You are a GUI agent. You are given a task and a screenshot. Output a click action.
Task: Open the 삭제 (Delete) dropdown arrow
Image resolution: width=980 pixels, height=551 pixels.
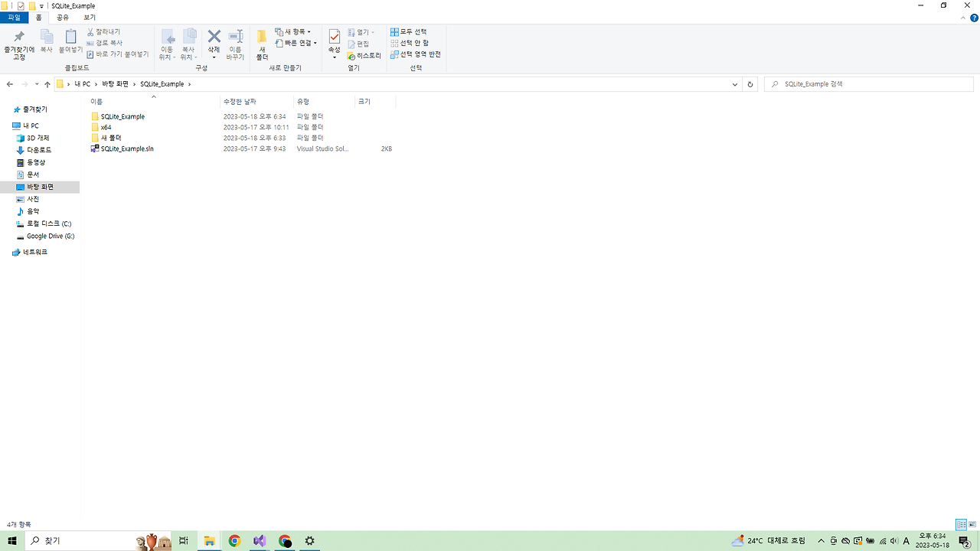click(x=214, y=57)
